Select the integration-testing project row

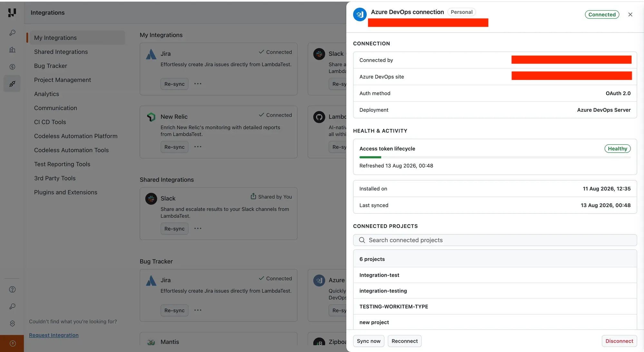pyautogui.click(x=495, y=291)
